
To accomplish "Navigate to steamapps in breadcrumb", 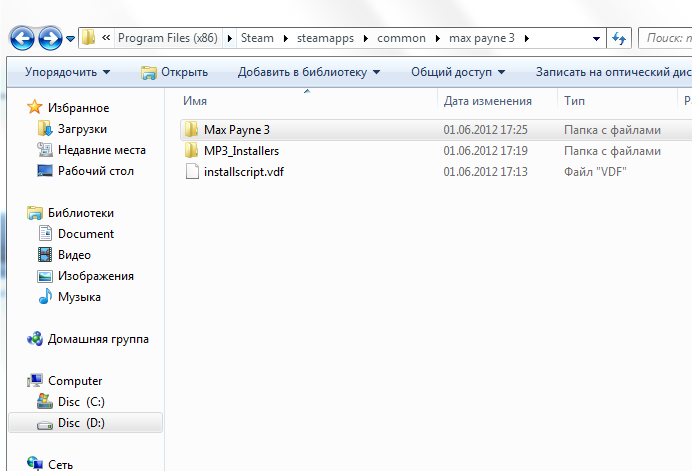I will click(x=325, y=38).
